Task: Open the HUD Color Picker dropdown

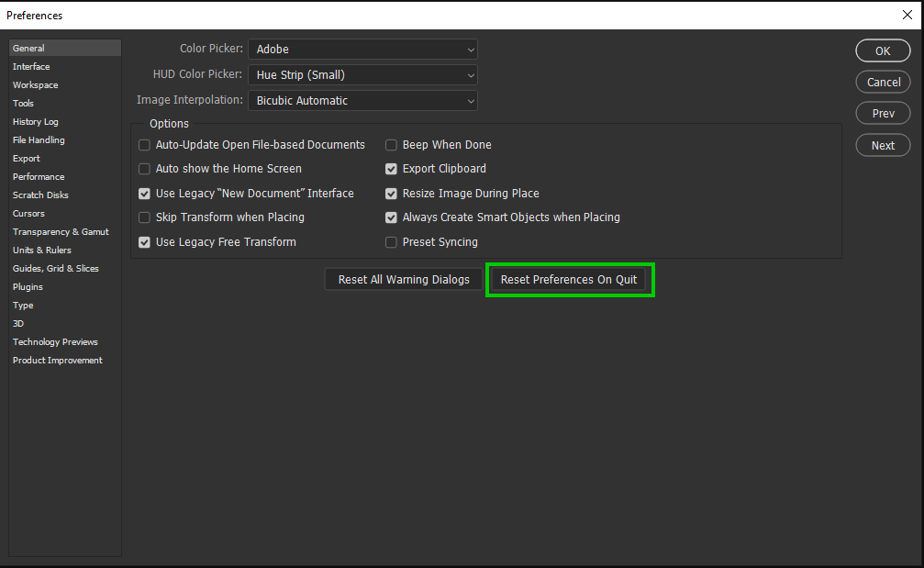Action: coord(362,74)
